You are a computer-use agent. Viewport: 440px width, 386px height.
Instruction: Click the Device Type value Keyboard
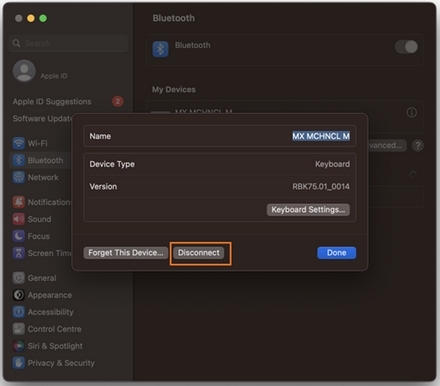pyautogui.click(x=332, y=164)
